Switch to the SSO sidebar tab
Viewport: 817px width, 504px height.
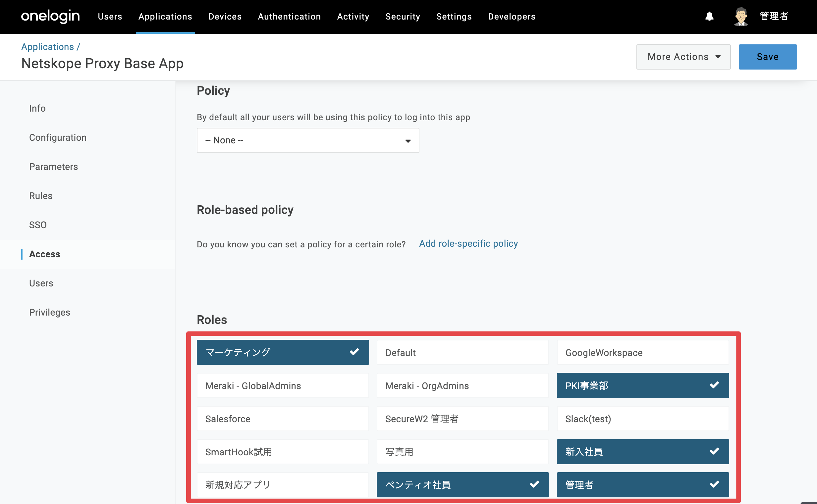tap(38, 225)
